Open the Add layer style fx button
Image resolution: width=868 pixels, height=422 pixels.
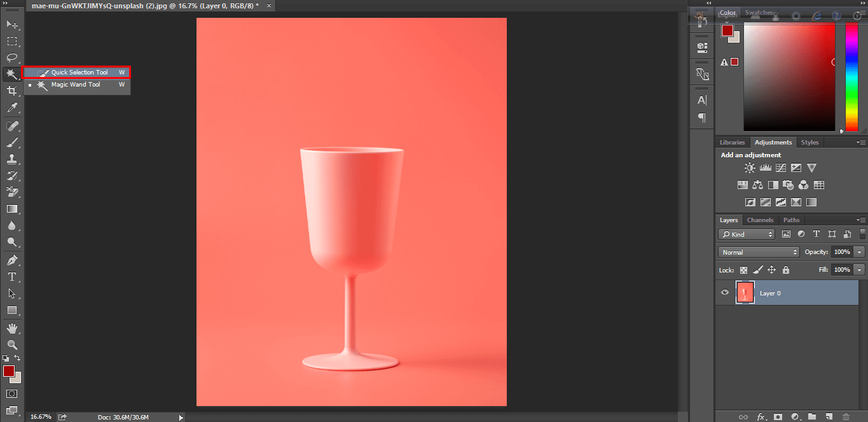pos(761,416)
